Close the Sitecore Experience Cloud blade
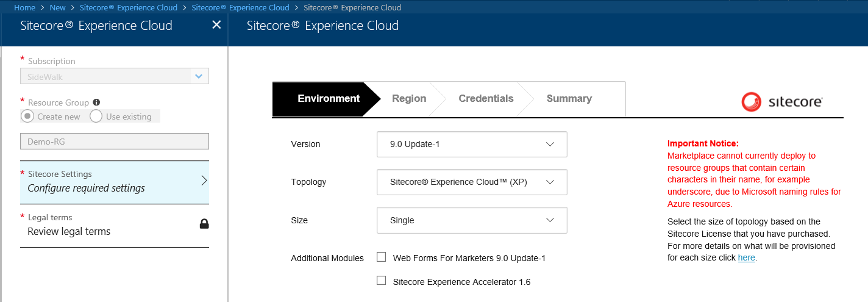 coord(216,25)
